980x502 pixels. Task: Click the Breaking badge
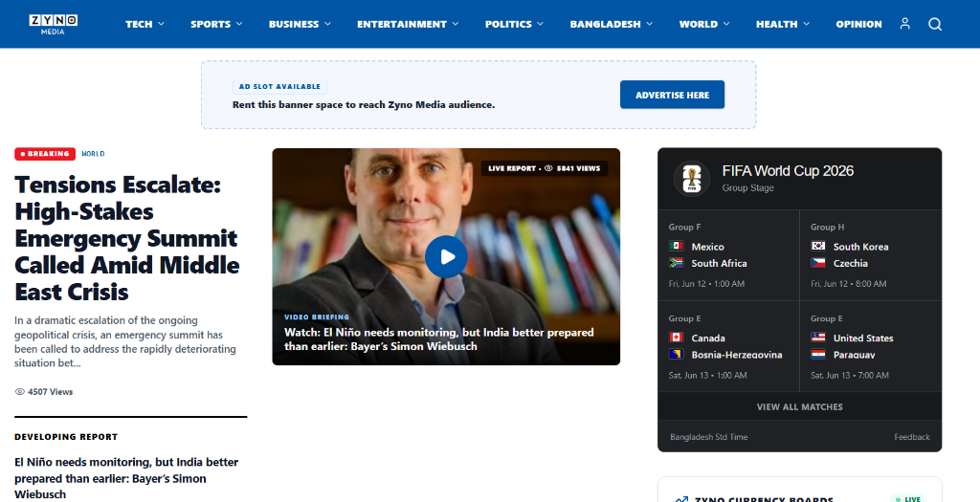click(x=45, y=154)
